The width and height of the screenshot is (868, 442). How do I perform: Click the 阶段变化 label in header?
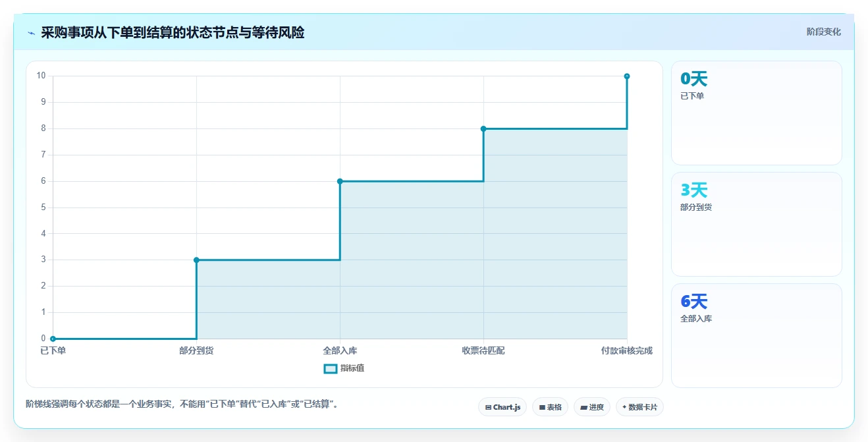tap(823, 32)
